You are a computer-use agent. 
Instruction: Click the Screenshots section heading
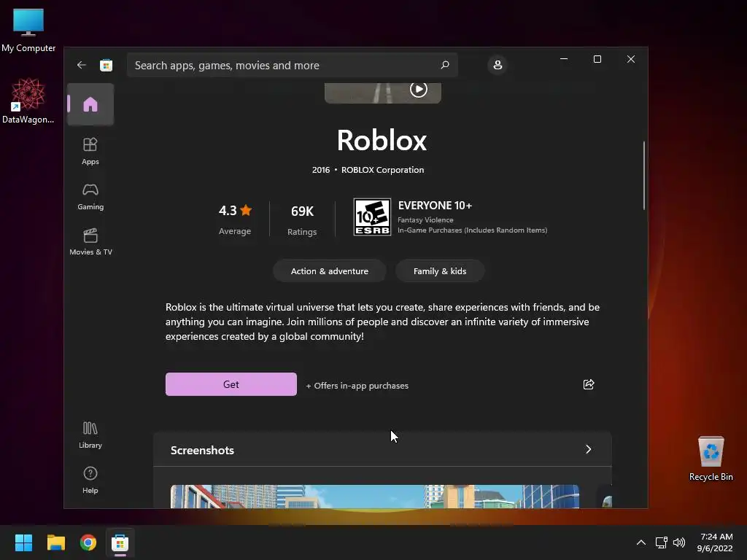pyautogui.click(x=203, y=451)
